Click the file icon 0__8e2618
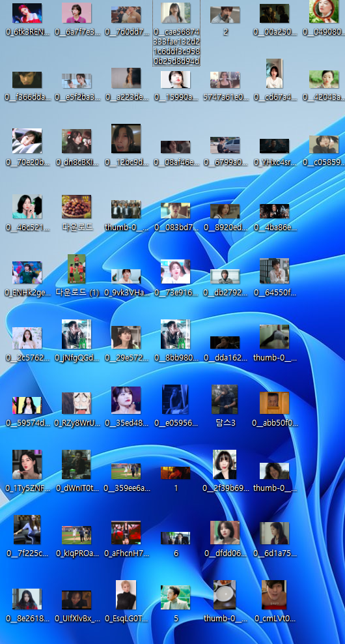 pyautogui.click(x=27, y=599)
